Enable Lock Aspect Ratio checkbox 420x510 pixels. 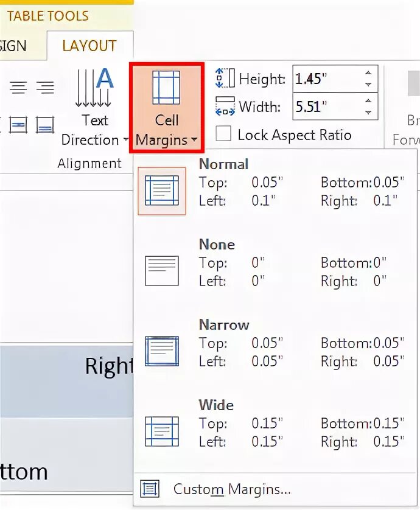pyautogui.click(x=223, y=134)
